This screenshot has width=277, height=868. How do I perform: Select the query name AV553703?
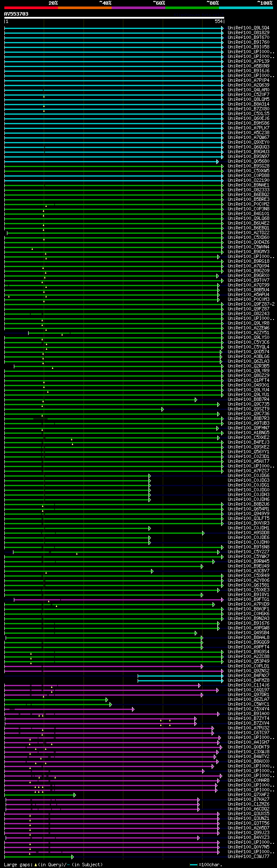[16, 14]
